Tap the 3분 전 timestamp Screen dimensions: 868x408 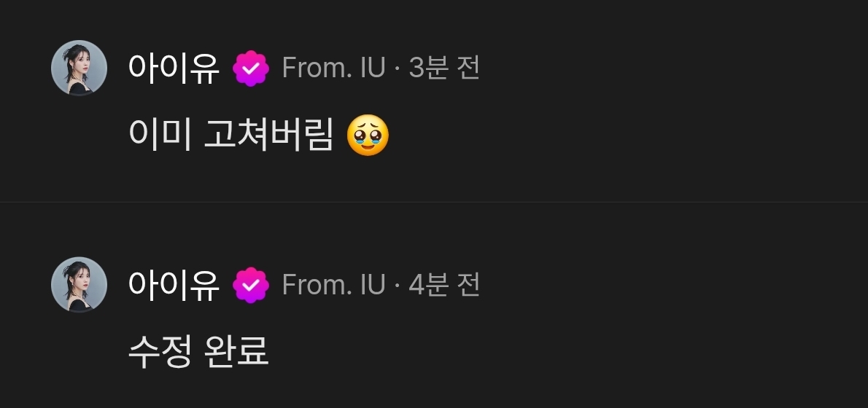tap(444, 68)
